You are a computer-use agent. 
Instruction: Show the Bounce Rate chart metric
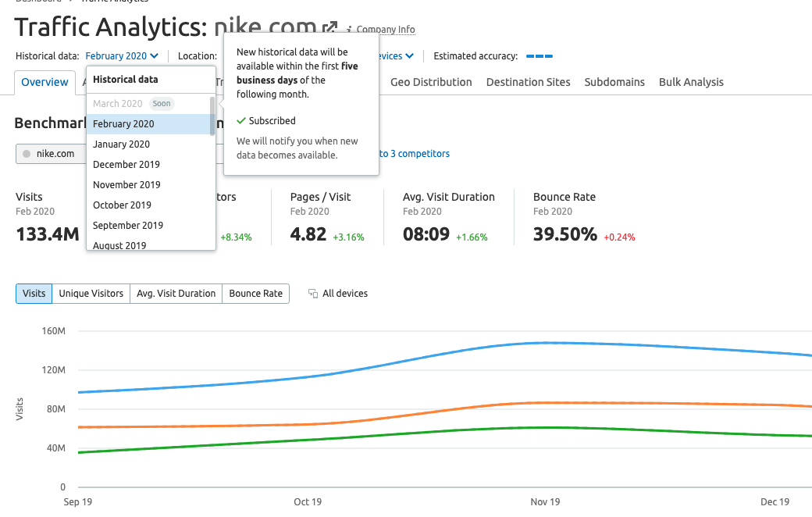click(x=256, y=293)
